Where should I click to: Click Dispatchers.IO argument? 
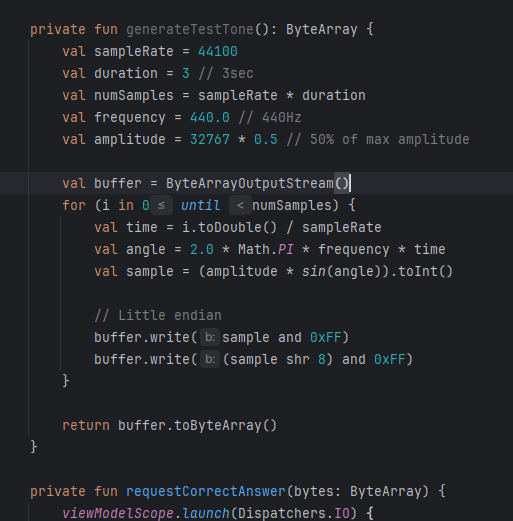294,513
